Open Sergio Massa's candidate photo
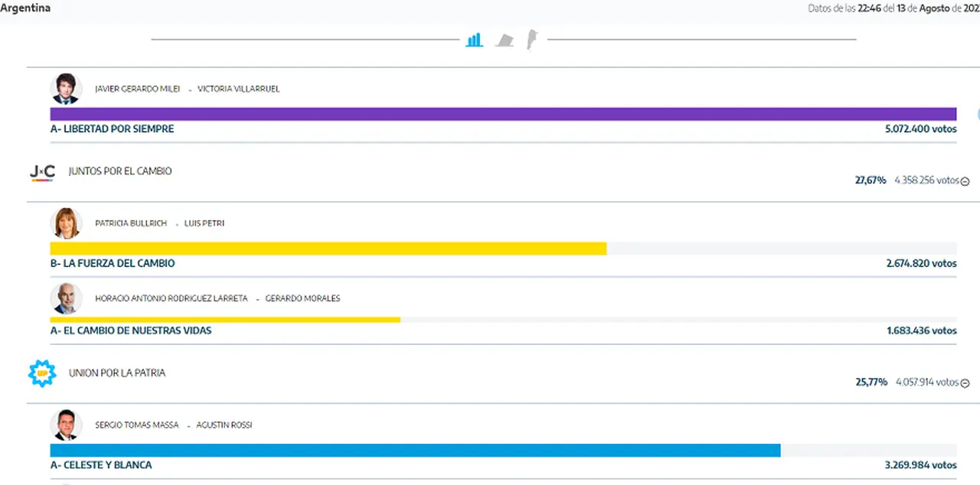980x485 pixels. tap(66, 425)
